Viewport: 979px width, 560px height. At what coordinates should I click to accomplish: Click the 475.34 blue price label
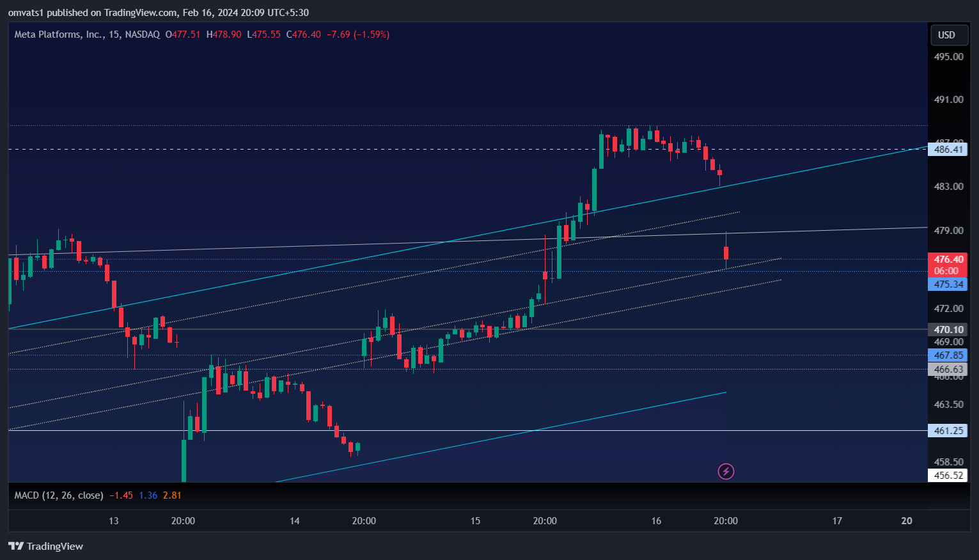pyautogui.click(x=948, y=284)
